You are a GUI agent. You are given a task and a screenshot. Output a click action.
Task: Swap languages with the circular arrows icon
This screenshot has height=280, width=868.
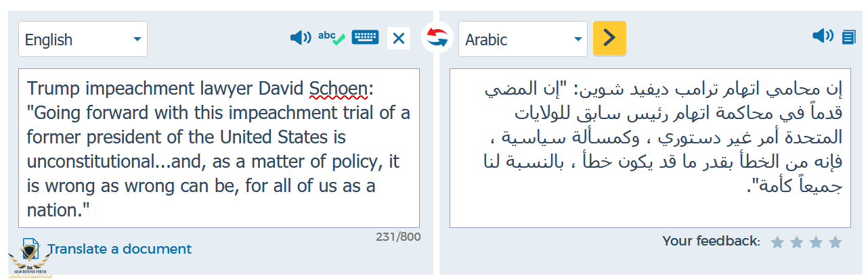[437, 38]
